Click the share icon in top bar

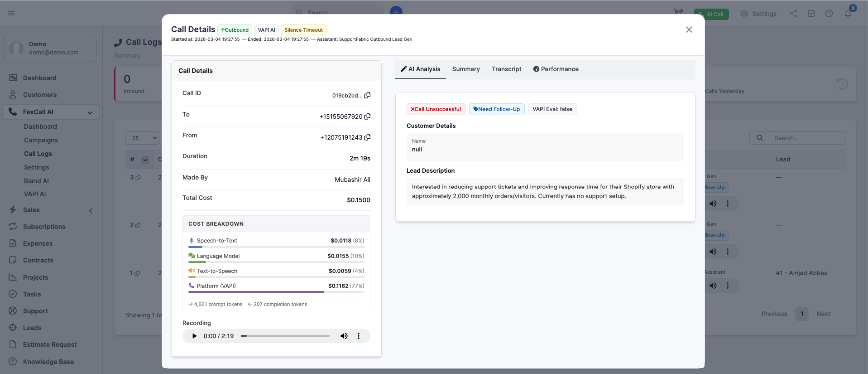pos(794,14)
